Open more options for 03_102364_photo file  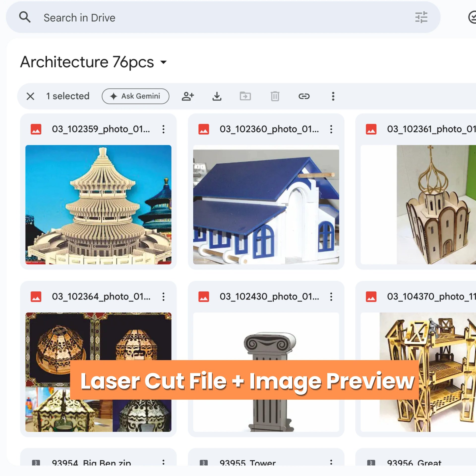click(x=163, y=297)
